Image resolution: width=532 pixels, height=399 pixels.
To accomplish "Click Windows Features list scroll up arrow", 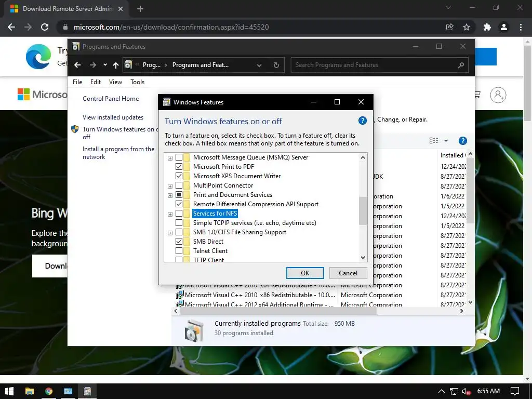I will [x=363, y=157].
